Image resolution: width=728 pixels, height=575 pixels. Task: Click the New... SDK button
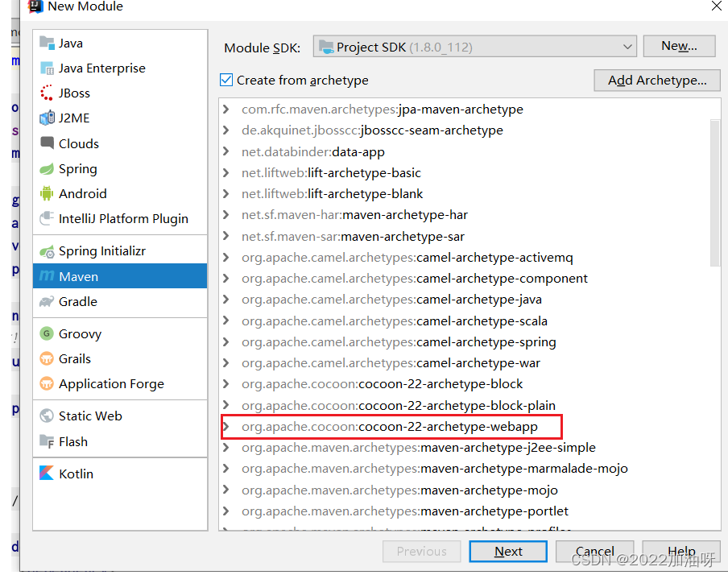(x=679, y=46)
